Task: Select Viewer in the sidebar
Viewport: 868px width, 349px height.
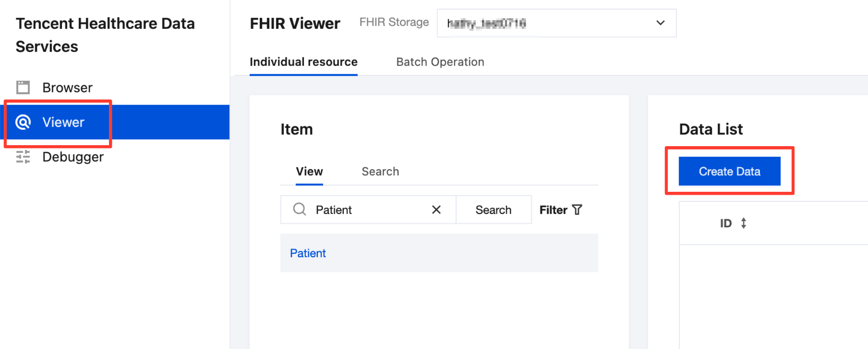Action: [x=115, y=122]
